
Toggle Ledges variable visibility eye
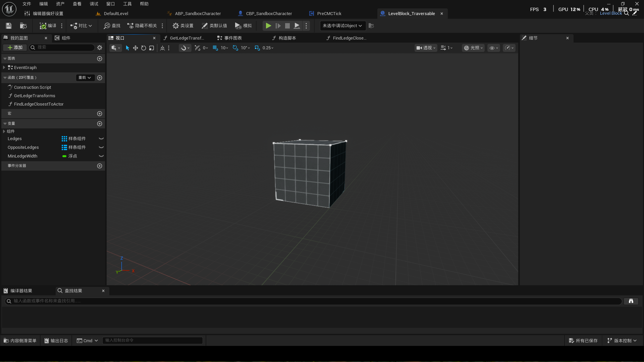coord(101,139)
